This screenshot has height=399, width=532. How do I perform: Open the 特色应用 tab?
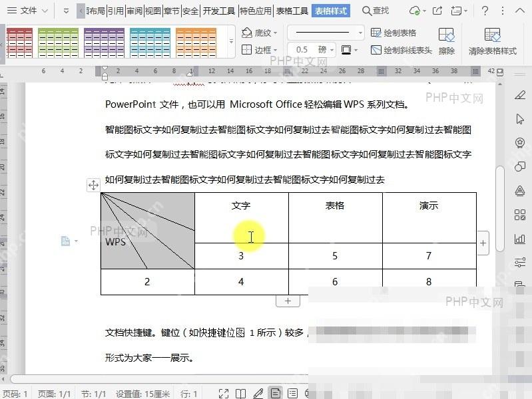point(256,11)
